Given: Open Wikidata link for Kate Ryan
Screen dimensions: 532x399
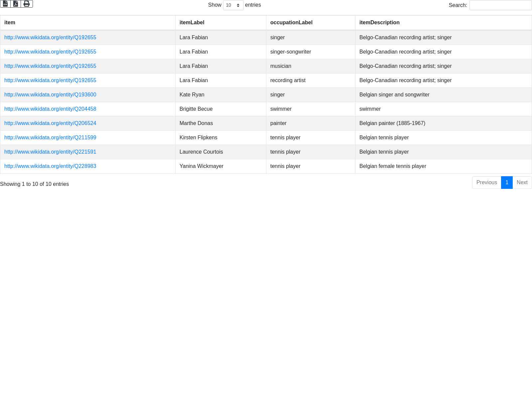Looking at the screenshot, I should (x=50, y=95).
